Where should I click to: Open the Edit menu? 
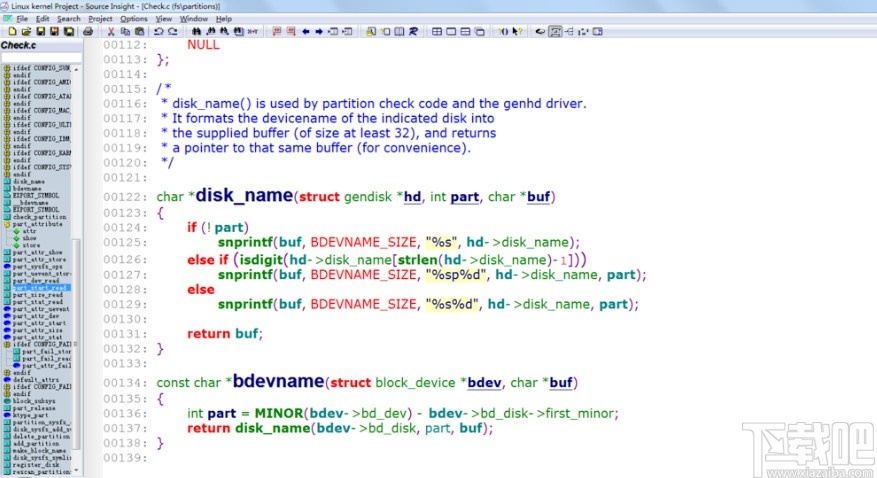tap(43, 18)
